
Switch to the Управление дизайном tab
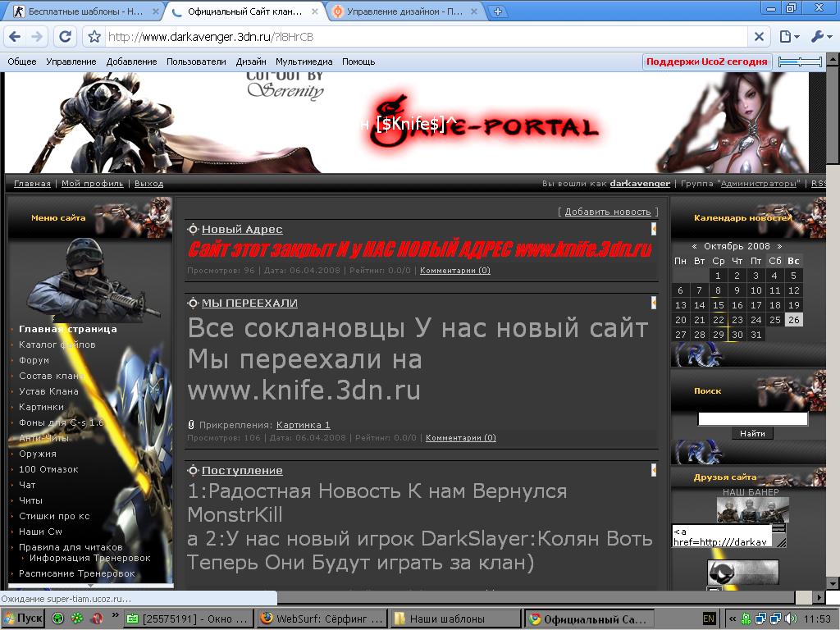(x=408, y=11)
